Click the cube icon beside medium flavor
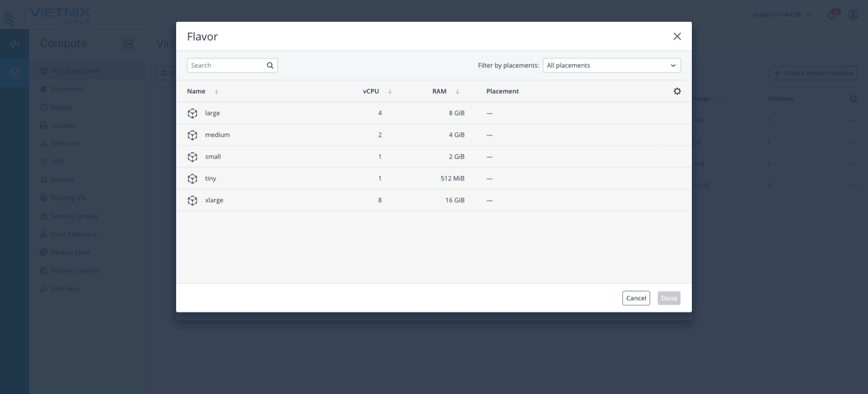Viewport: 868px width, 394px height. tap(193, 135)
